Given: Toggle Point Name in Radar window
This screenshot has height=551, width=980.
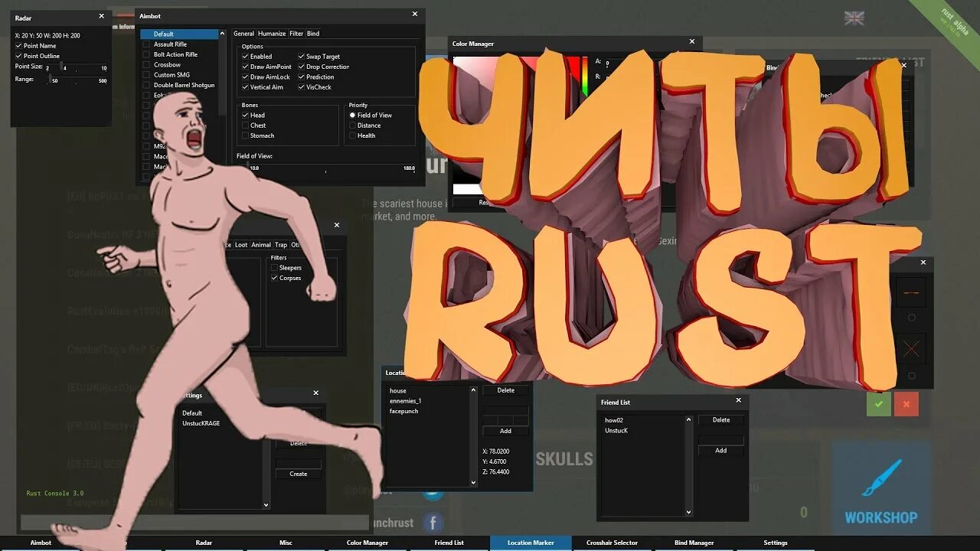Looking at the screenshot, I should [x=19, y=46].
